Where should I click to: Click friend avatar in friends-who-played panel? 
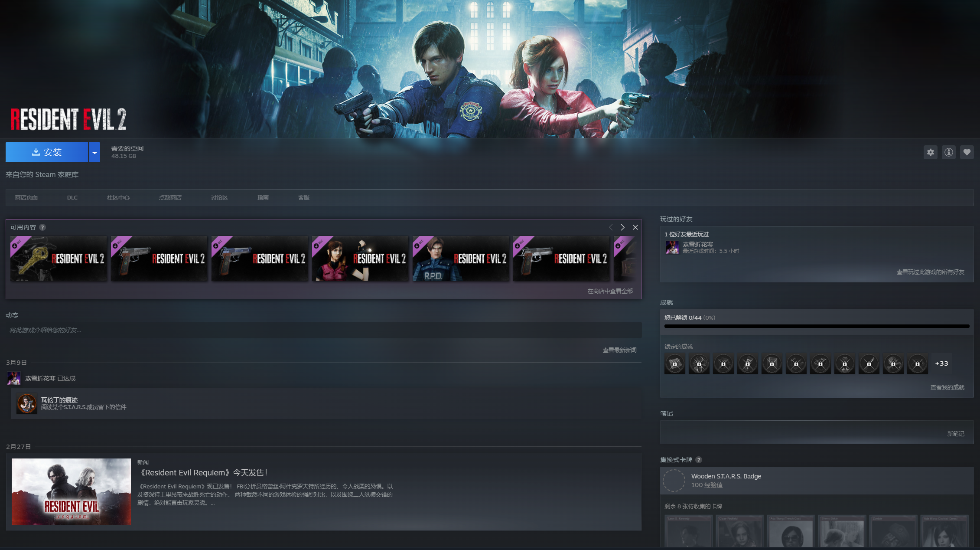click(672, 247)
